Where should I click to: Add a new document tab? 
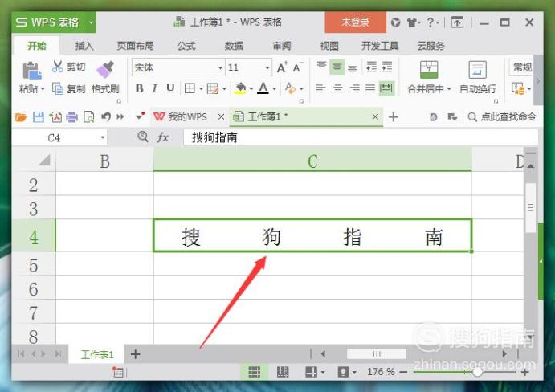[x=394, y=116]
